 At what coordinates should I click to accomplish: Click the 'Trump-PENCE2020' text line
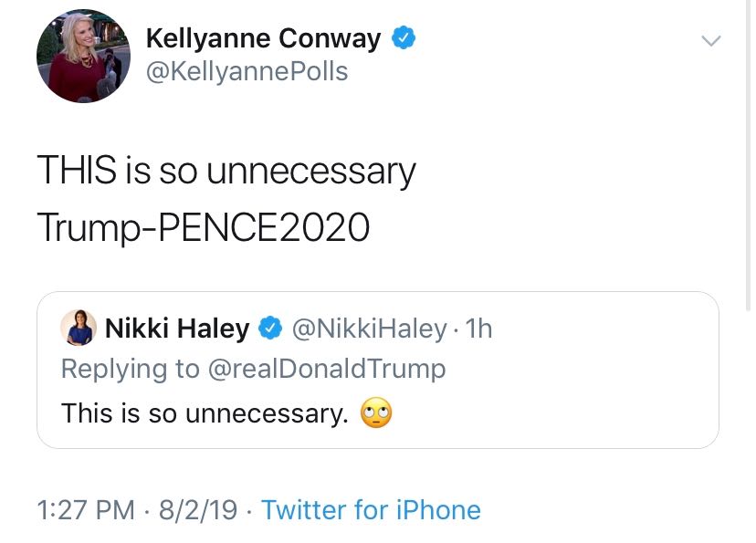coord(203,228)
